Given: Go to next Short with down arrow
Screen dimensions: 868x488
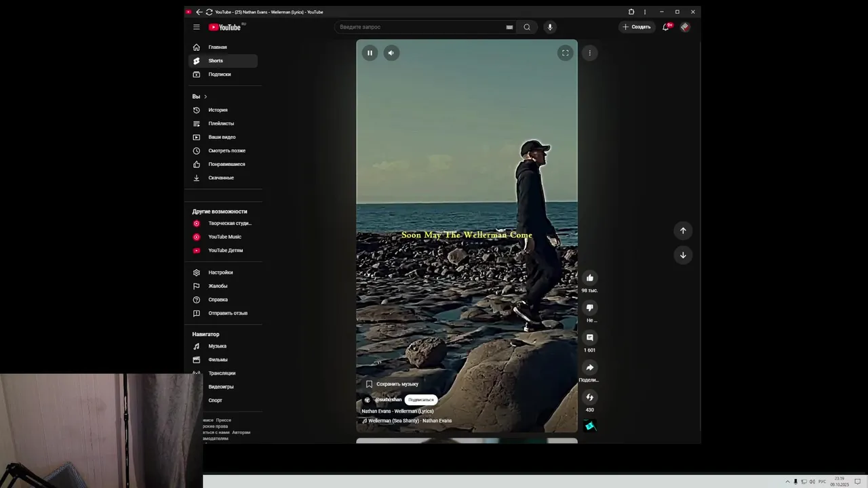Looking at the screenshot, I should pos(683,255).
